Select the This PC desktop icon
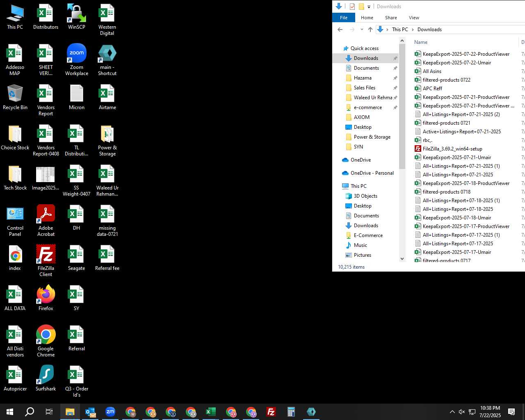The width and height of the screenshot is (525, 420). (x=15, y=17)
